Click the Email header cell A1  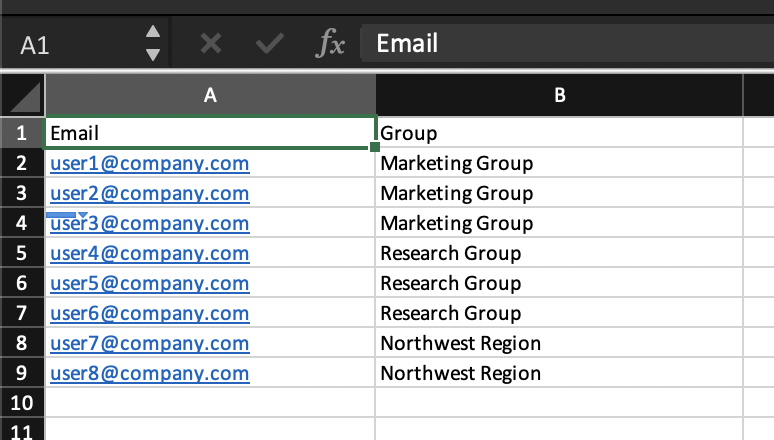coord(210,132)
